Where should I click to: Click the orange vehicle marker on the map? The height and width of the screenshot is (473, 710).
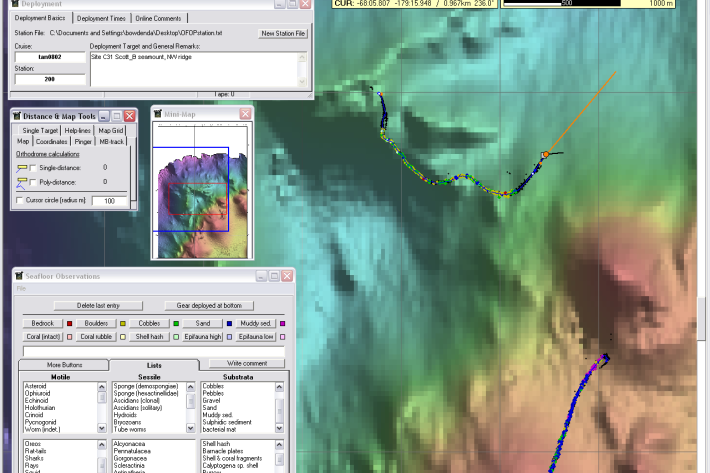545,155
